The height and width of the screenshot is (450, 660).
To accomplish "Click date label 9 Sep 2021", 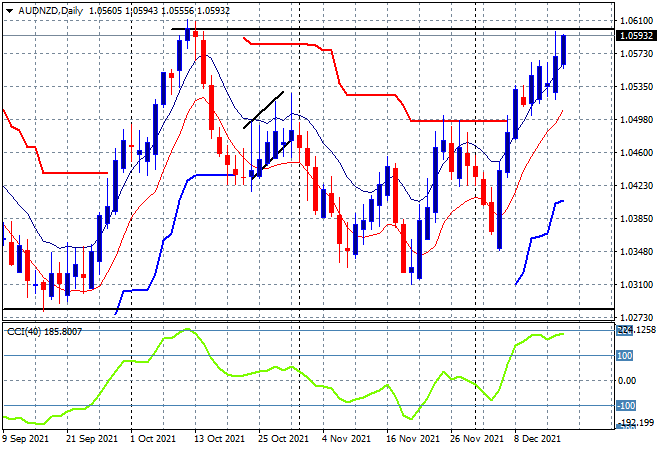I will coord(26,439).
